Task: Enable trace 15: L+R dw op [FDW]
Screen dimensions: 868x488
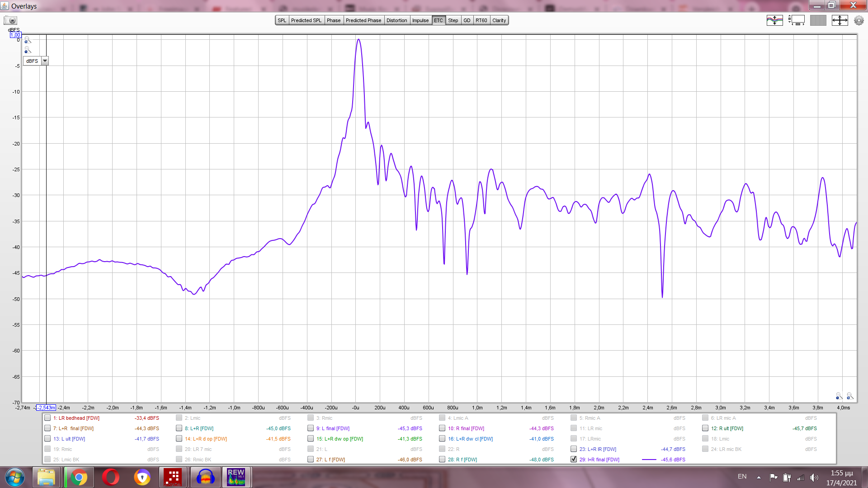Action: 311,439
